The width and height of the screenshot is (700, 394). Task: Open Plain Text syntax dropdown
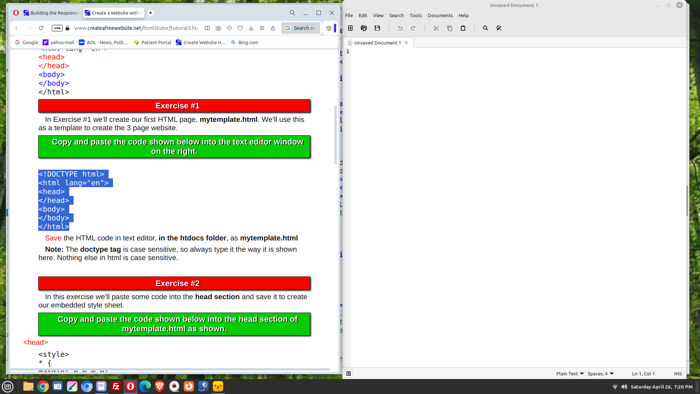point(570,373)
